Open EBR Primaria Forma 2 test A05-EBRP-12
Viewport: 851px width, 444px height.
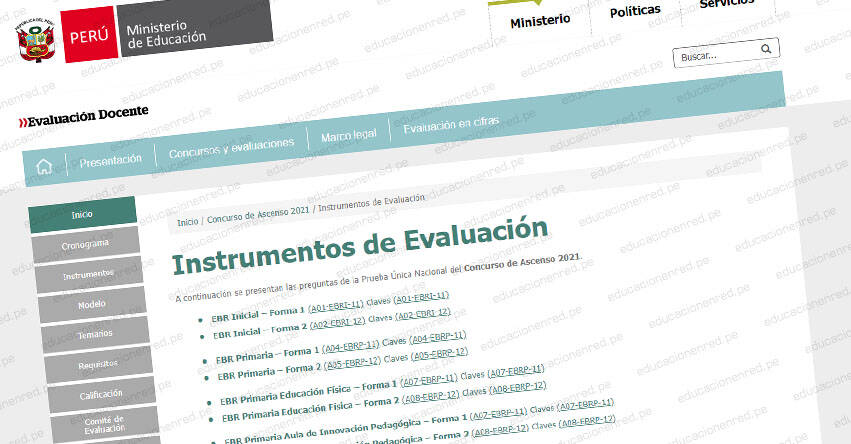[352, 362]
